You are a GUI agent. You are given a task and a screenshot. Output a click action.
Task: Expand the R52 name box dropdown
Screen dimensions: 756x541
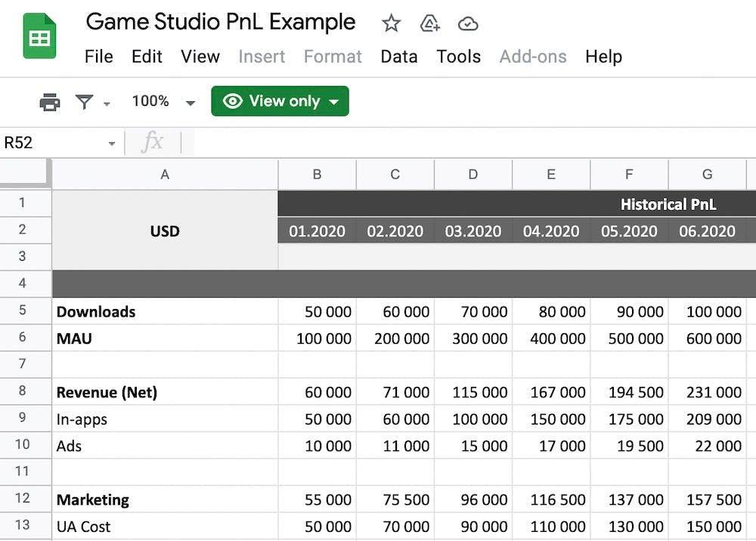click(112, 144)
